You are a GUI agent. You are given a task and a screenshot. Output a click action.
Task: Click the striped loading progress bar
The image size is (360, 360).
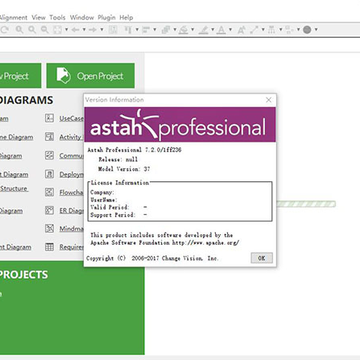306,204
